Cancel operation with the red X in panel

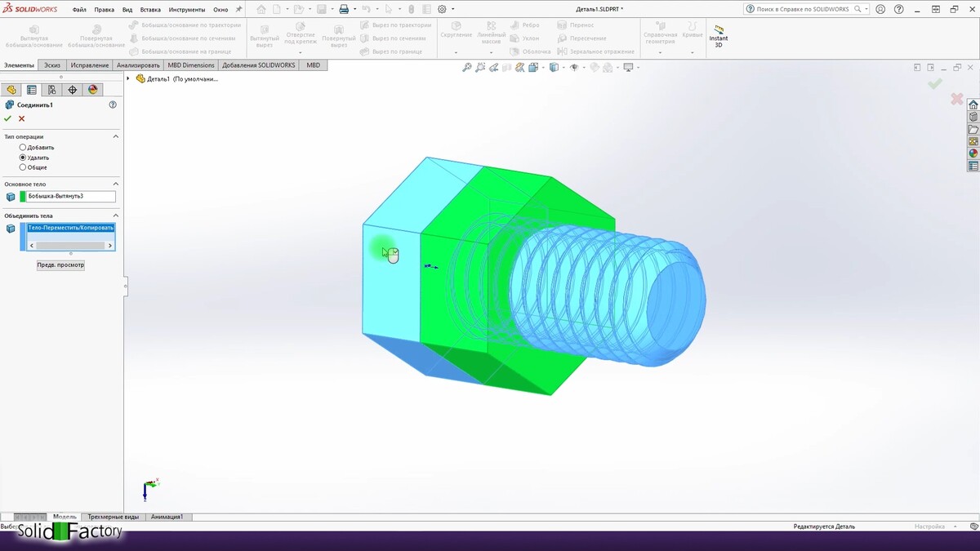[x=22, y=119]
